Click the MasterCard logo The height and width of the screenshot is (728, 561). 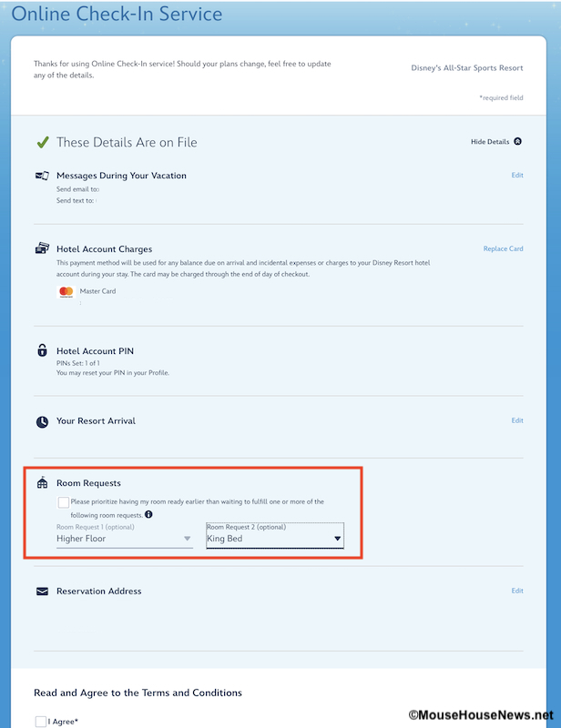coord(66,292)
